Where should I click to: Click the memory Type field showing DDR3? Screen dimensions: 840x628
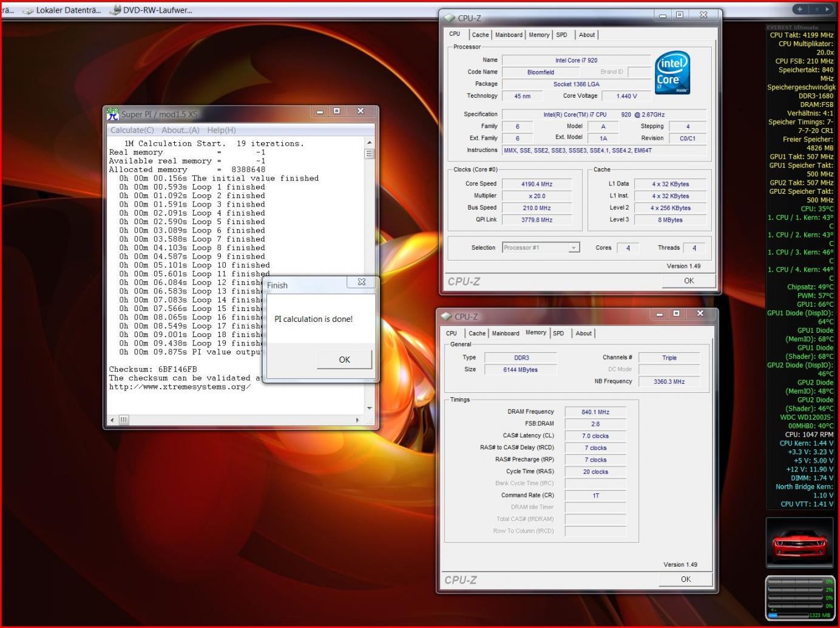coord(521,358)
